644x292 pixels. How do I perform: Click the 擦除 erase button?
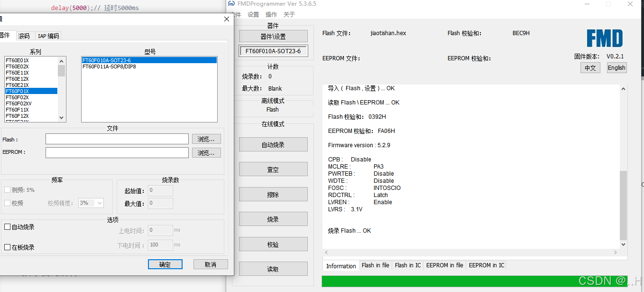(x=273, y=194)
